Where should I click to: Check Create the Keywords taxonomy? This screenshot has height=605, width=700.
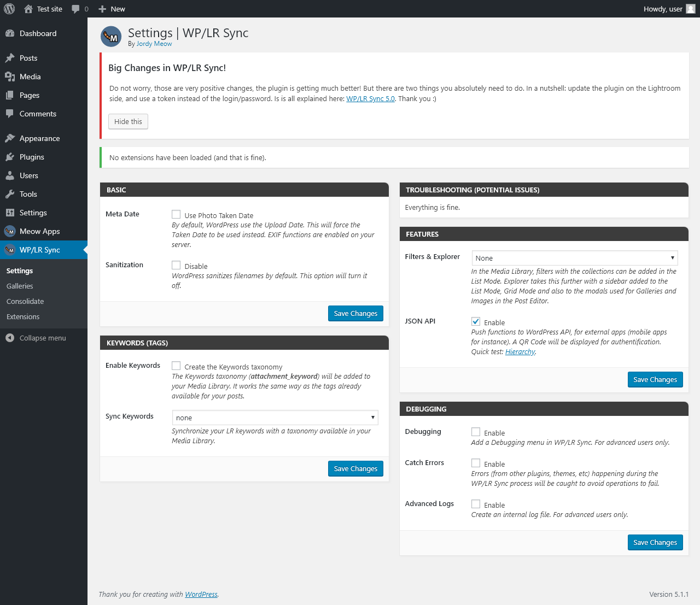tap(176, 366)
